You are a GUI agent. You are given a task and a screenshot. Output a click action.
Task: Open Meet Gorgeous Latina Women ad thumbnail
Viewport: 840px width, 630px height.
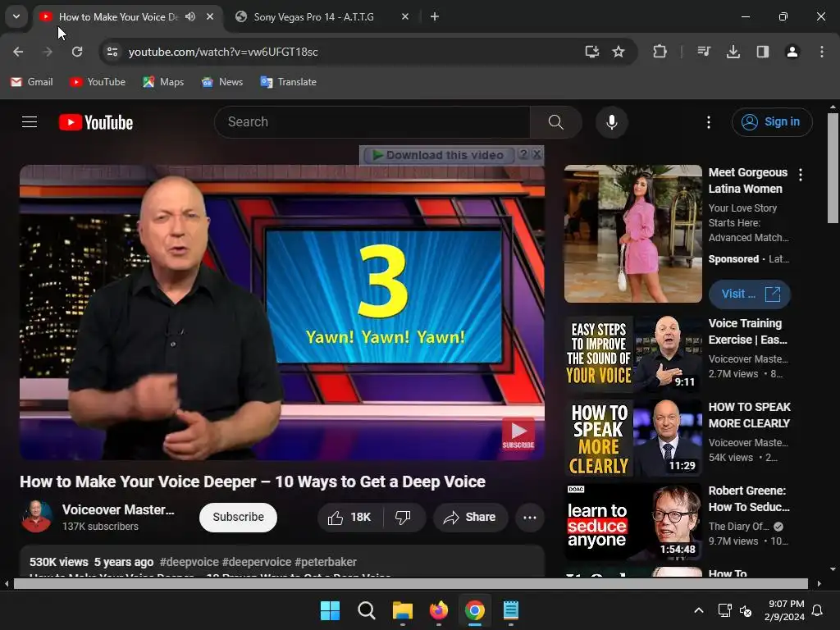coord(633,234)
